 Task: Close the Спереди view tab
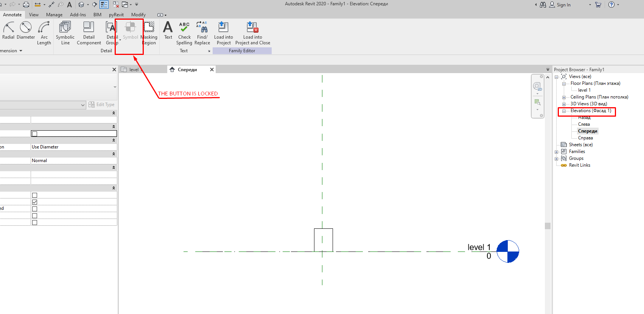(212, 70)
